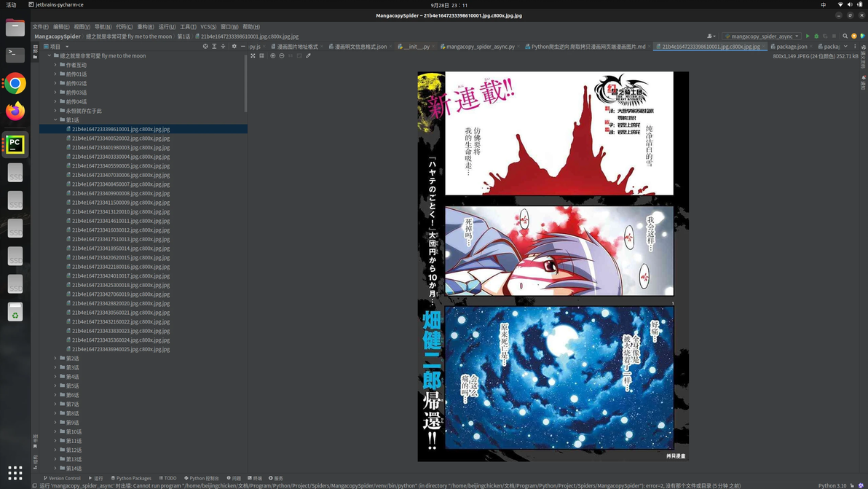Open system clock 9月28日 23:11
This screenshot has width=868, height=489.
tap(449, 4)
